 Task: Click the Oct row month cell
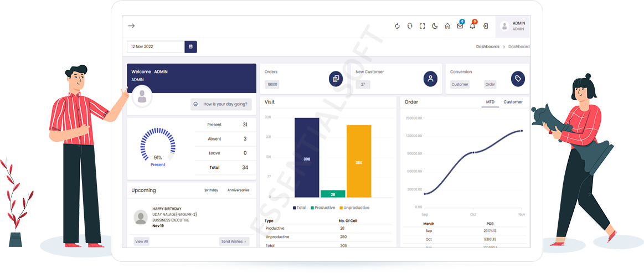coord(429,239)
